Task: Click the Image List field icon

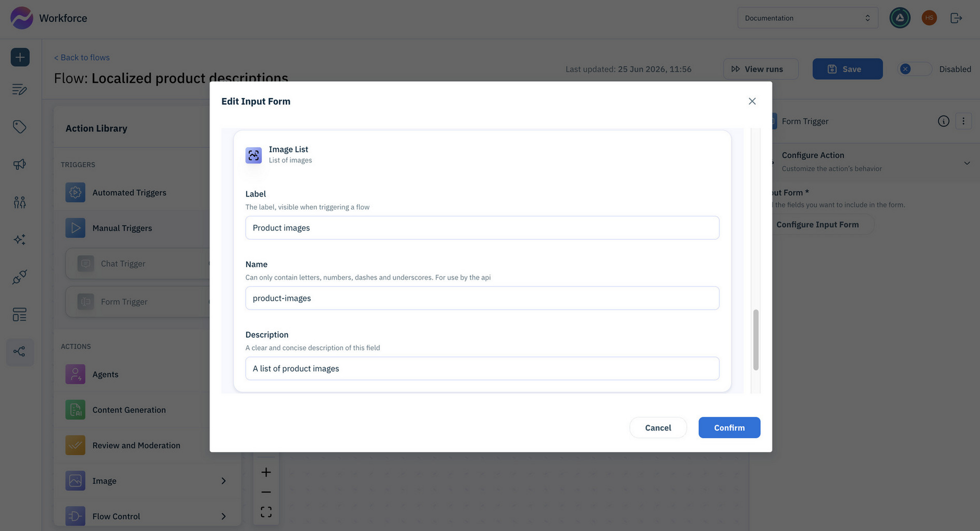Action: pyautogui.click(x=254, y=155)
